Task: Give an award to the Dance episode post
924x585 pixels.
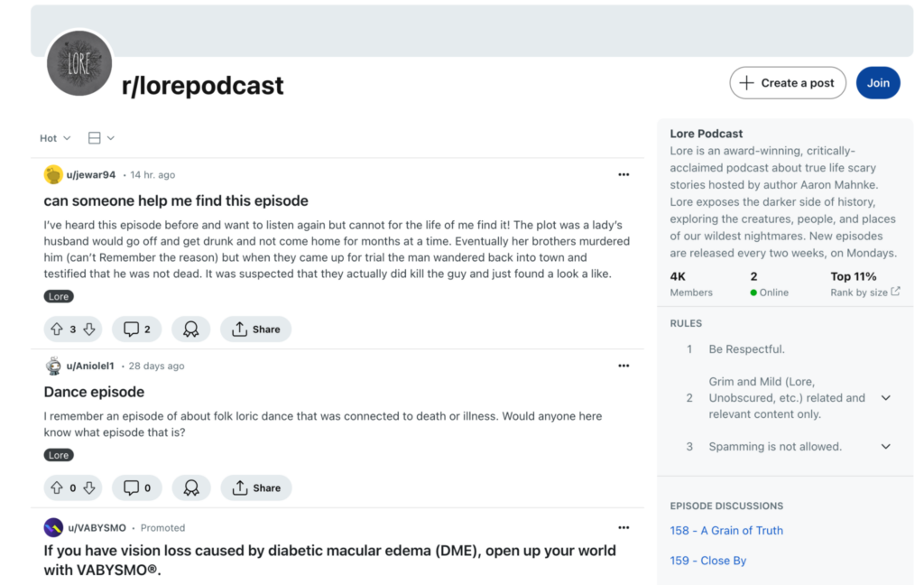Action: tap(191, 488)
